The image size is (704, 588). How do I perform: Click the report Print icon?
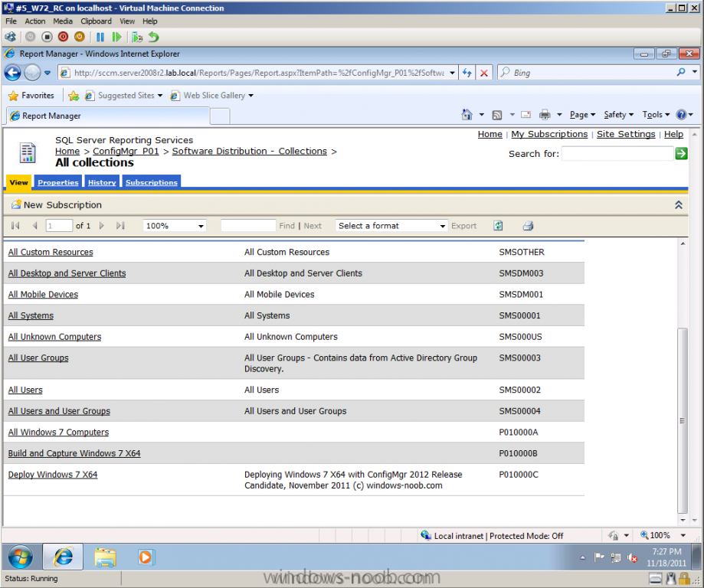(528, 226)
